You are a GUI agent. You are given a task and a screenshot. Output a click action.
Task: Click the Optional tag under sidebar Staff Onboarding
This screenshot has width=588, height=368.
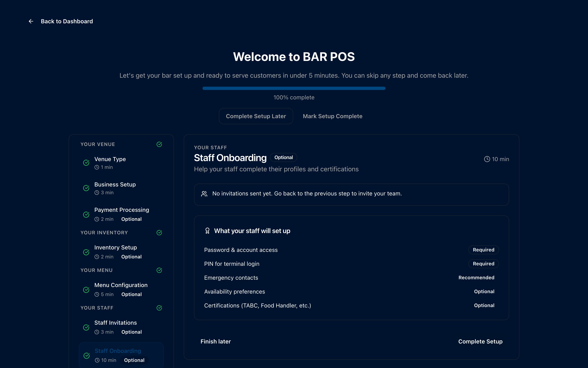click(134, 360)
